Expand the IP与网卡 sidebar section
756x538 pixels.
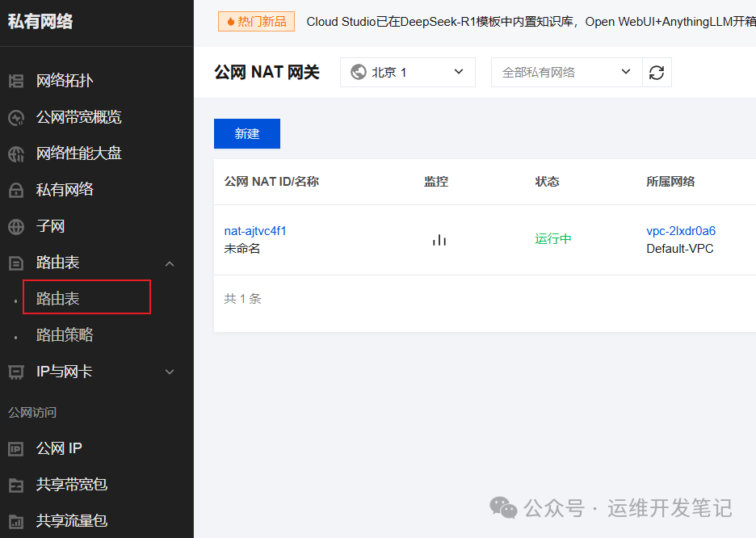[169, 372]
